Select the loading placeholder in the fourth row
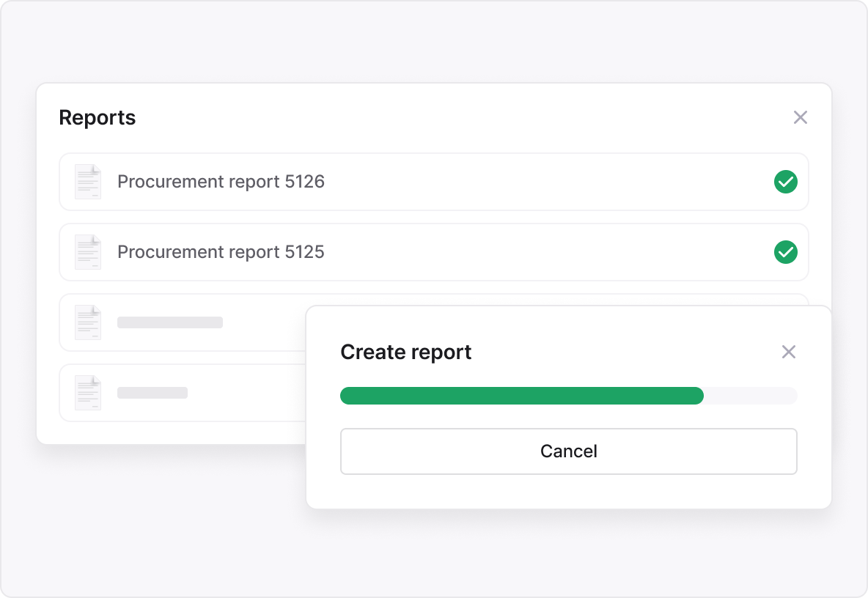Viewport: 868px width, 598px height. pos(152,393)
